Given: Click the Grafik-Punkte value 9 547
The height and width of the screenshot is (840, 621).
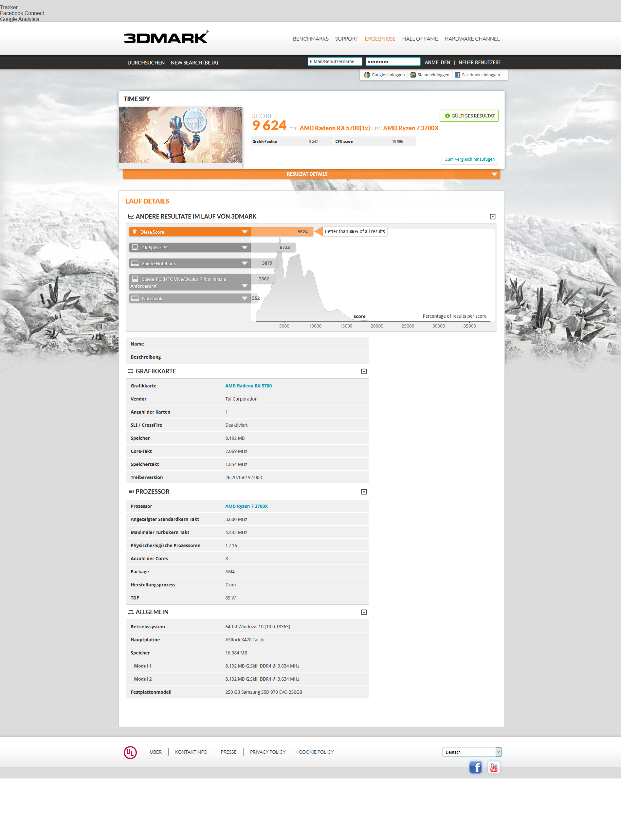Looking at the screenshot, I should [x=314, y=142].
